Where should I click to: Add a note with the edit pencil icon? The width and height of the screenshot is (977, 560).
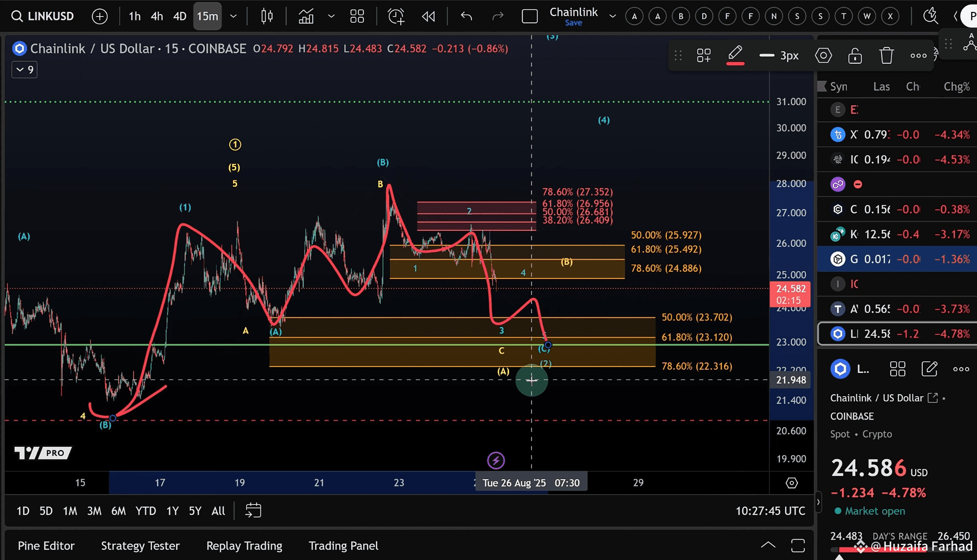929,369
